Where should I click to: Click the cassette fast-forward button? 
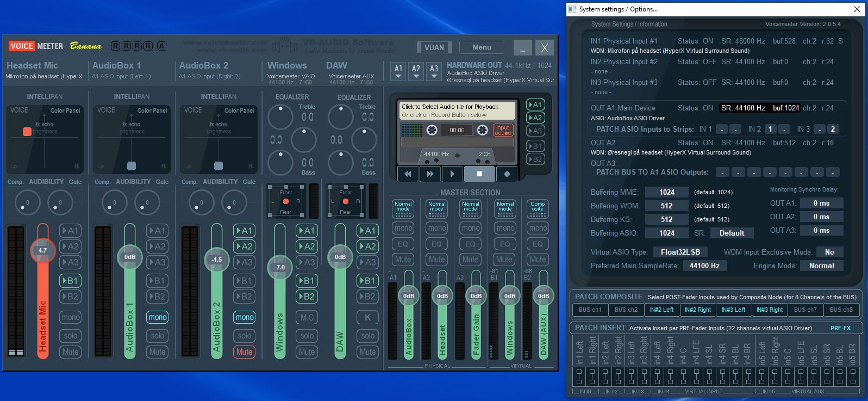(430, 174)
